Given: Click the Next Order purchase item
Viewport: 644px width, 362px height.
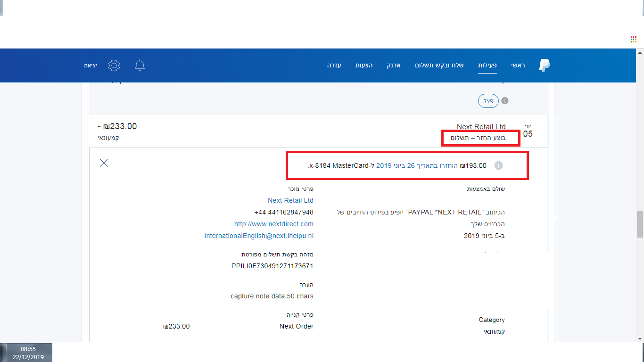Looking at the screenshot, I should [297, 326].
